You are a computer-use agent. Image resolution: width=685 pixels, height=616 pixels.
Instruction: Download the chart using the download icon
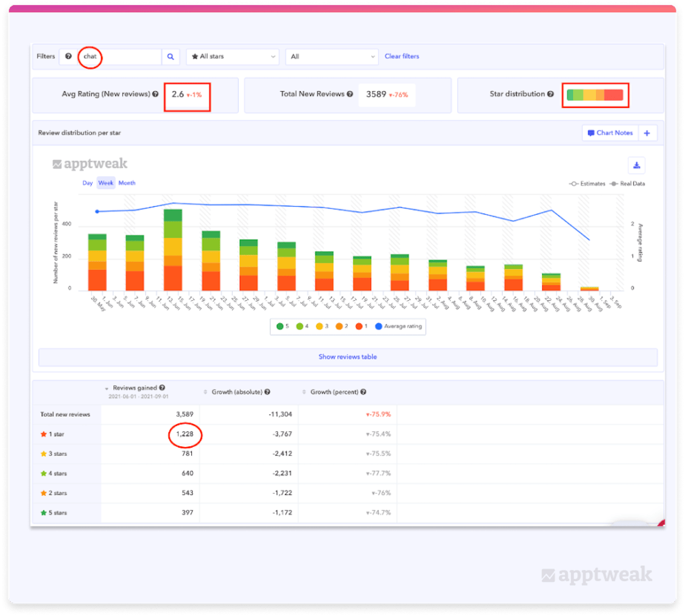(636, 166)
